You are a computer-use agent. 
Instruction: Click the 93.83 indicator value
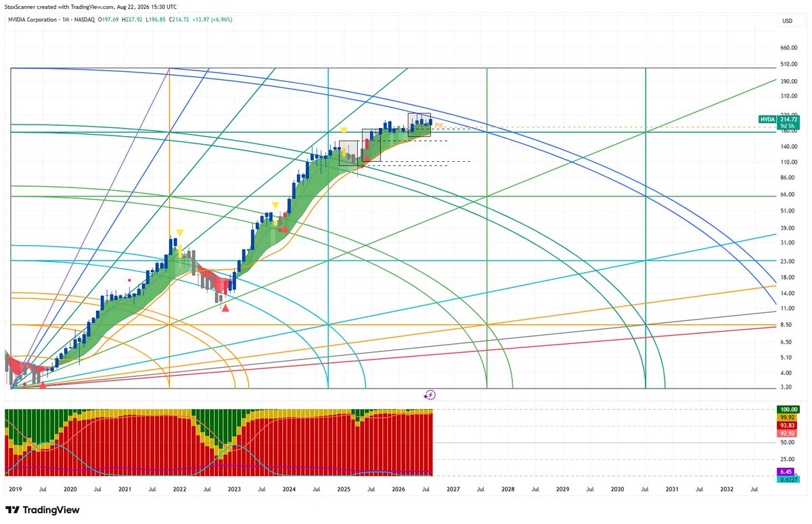(788, 425)
